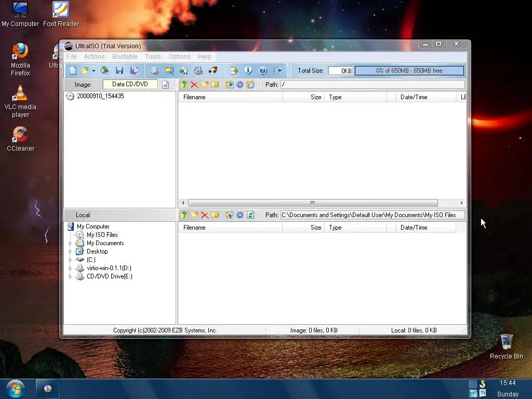Open the Recycle Bin desktop icon
The image size is (532, 399).
pos(506,347)
